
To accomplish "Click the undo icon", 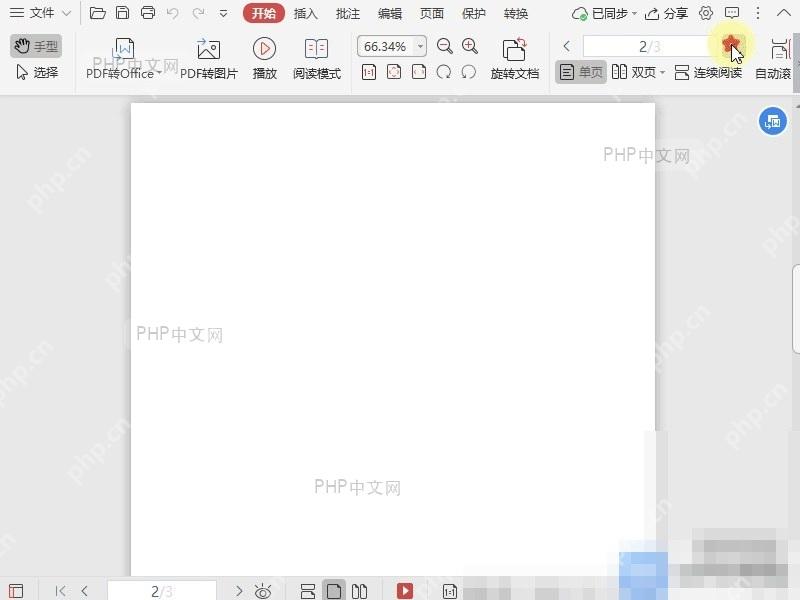I will 172,13.
